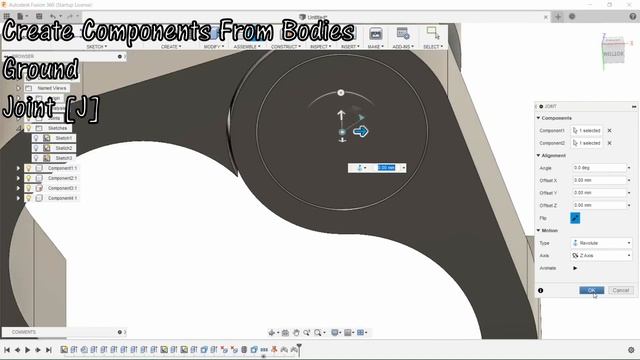
Task: Toggle the Flip alignment button
Action: [575, 218]
